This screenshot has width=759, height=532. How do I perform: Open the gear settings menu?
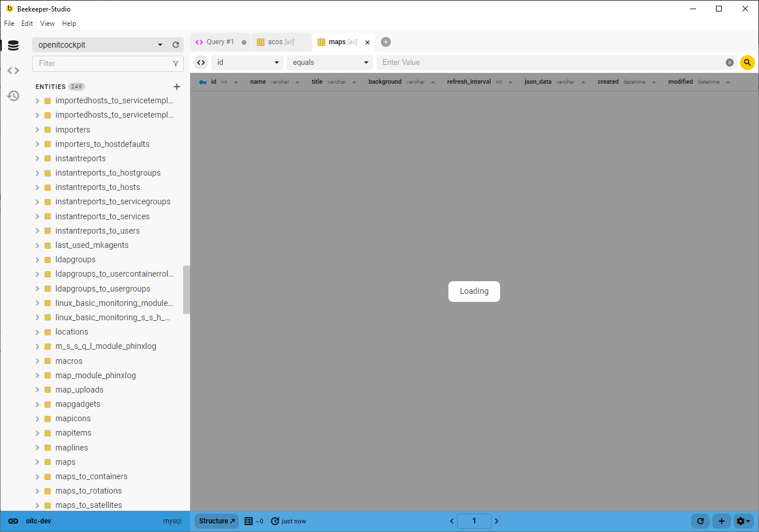coord(743,521)
